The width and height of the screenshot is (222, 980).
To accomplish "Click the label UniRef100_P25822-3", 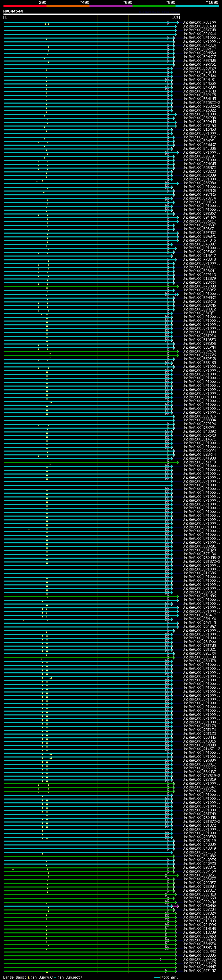I will pyautogui.click(x=201, y=106).
